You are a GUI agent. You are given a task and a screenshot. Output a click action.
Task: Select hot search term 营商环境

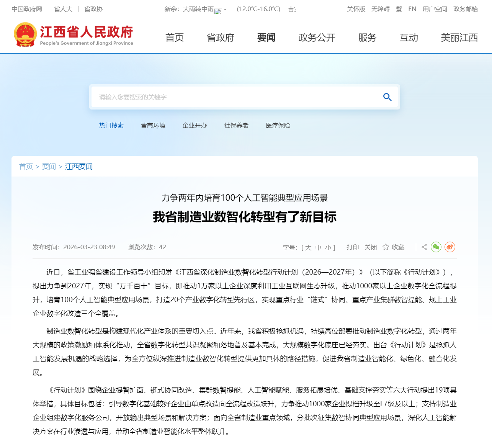tap(153, 126)
